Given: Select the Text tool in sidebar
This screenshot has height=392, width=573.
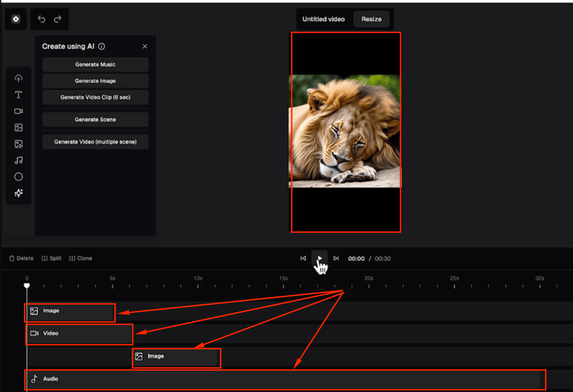Looking at the screenshot, I should [x=19, y=95].
